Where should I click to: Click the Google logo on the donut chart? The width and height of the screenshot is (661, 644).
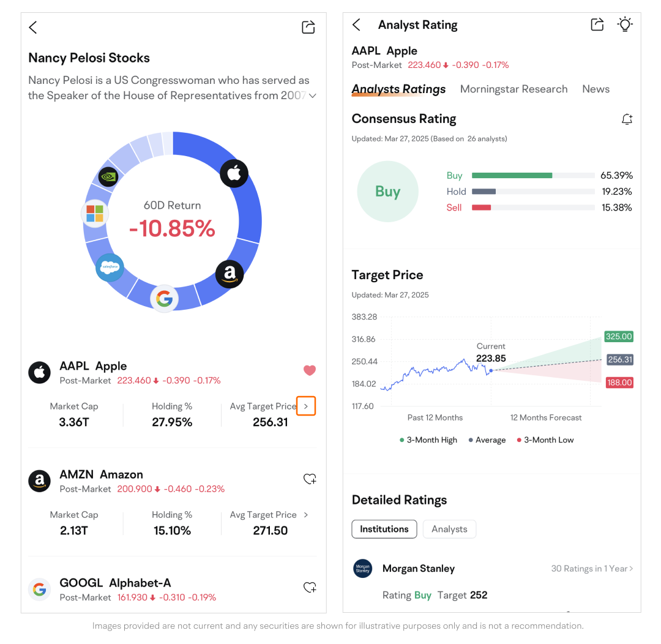(164, 299)
